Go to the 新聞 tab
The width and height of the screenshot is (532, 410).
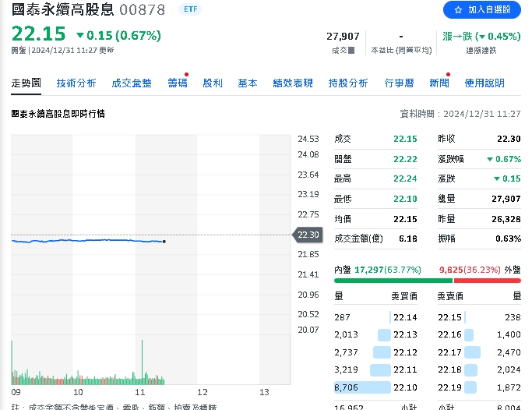(439, 83)
